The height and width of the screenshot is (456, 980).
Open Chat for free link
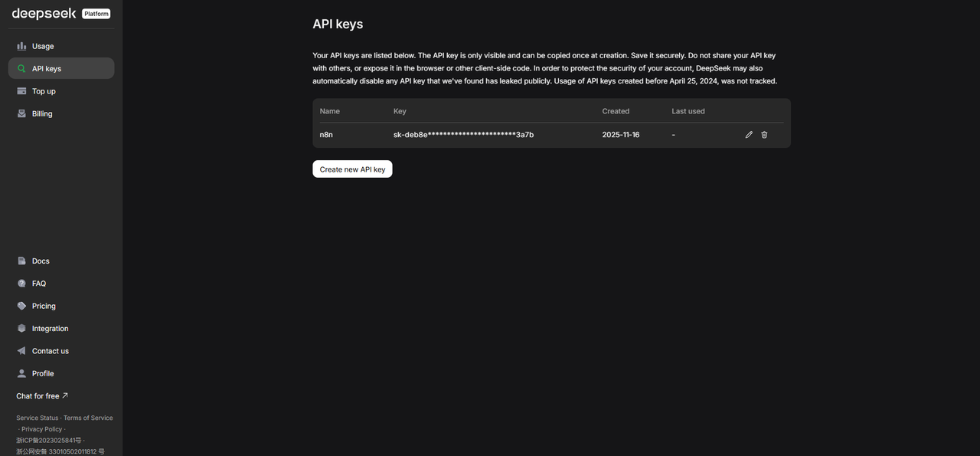(42, 396)
